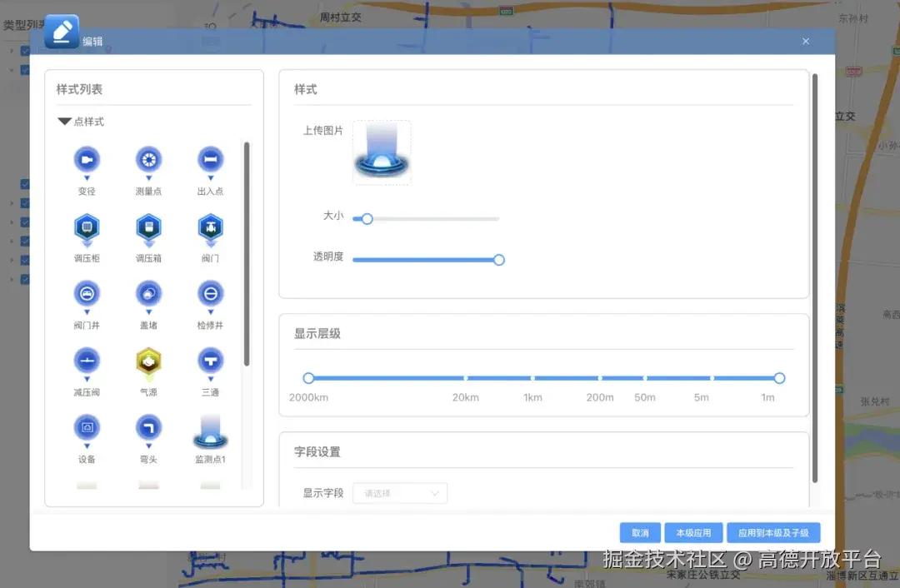The height and width of the screenshot is (588, 900).
Task: Click the 透明度 slider handle
Action: pyautogui.click(x=499, y=260)
